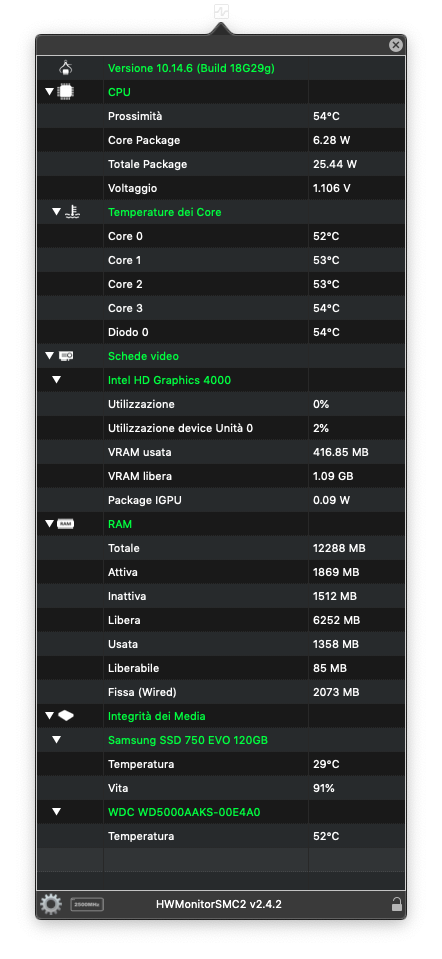Collapse Intel HD Graphics 4000 group
This screenshot has height=959, width=442.
click(x=57, y=380)
